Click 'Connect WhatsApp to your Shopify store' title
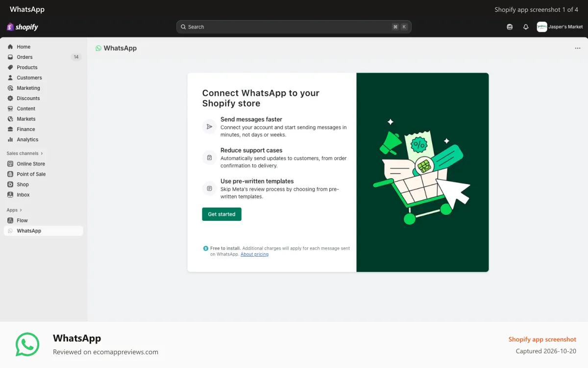588x368 pixels. pos(261,98)
